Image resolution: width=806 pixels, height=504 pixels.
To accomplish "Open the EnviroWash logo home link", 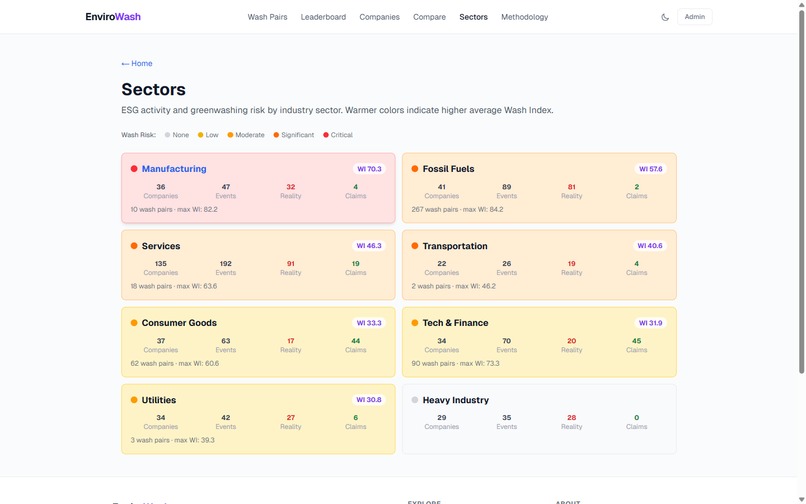I will [x=113, y=17].
